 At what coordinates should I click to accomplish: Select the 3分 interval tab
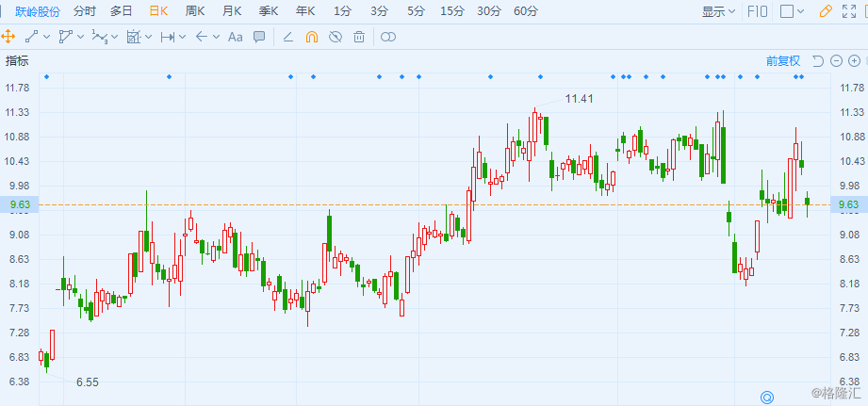(x=379, y=11)
